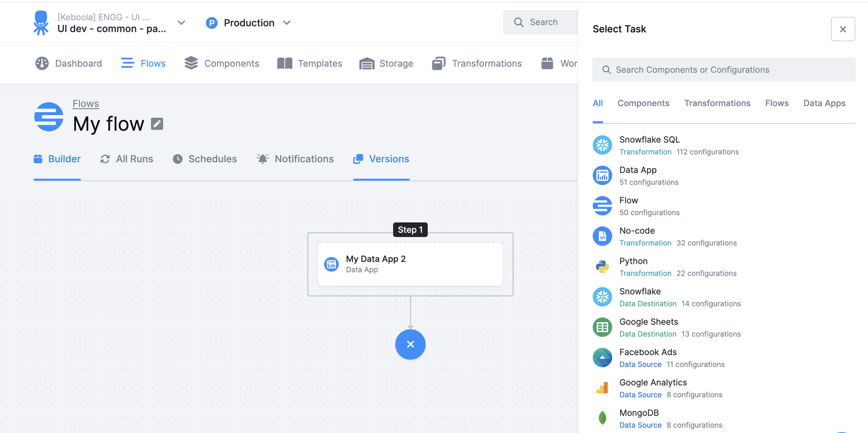The image size is (868, 433).
Task: Click the Keboola octopus logo
Action: tap(41, 22)
